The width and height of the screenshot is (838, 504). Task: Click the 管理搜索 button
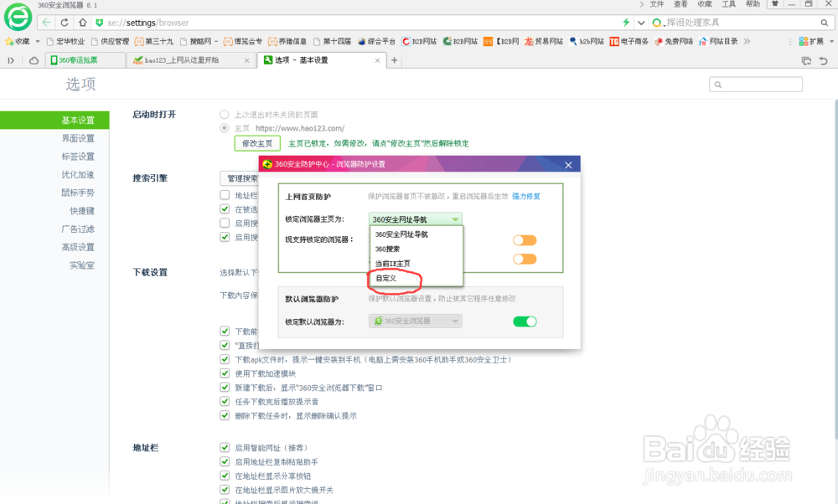coord(240,177)
